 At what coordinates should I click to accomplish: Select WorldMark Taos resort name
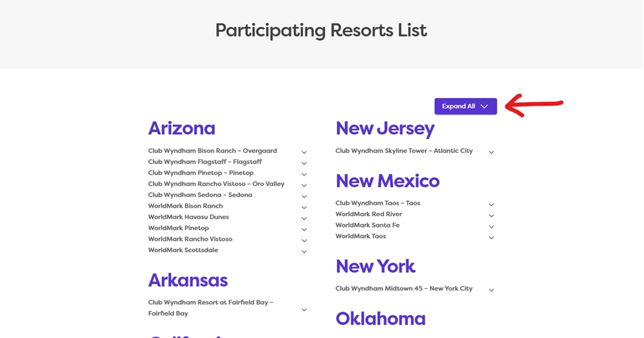pyautogui.click(x=361, y=236)
